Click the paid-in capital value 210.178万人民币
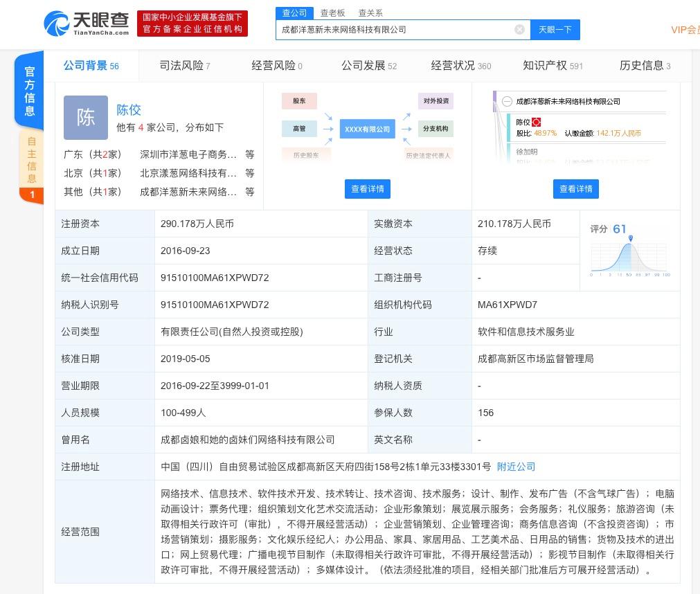The image size is (700, 594). [x=514, y=224]
